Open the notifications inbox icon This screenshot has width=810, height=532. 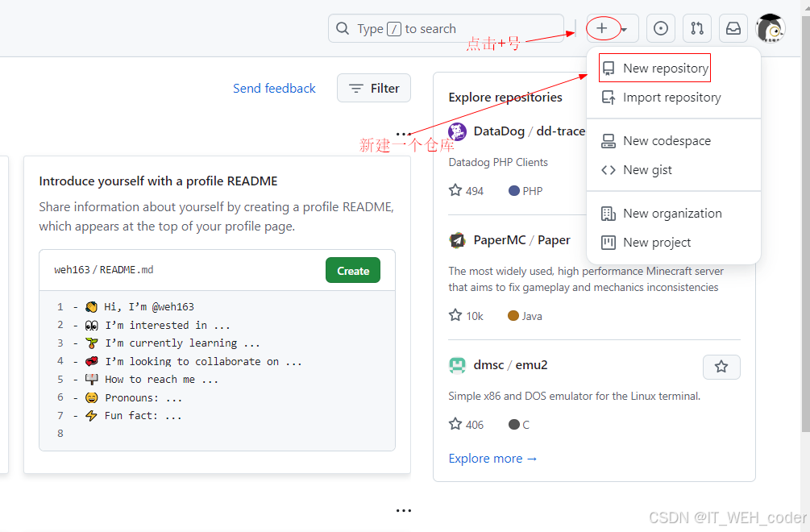click(733, 28)
